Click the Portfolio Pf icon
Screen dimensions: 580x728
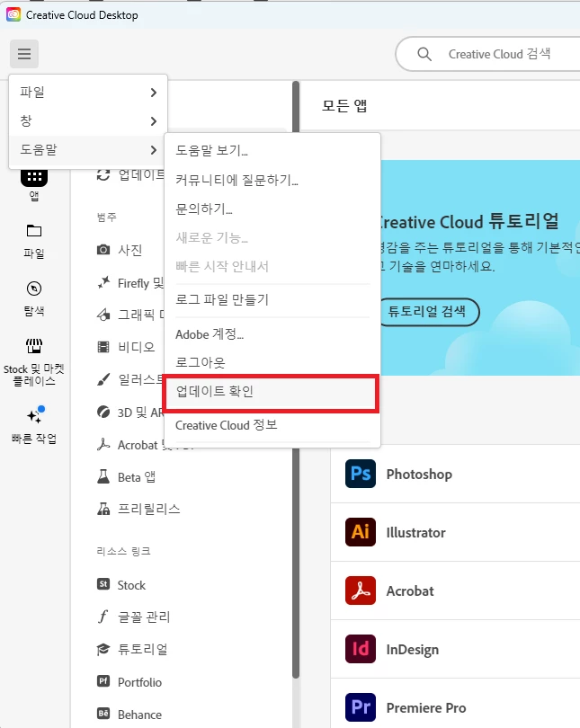(x=103, y=681)
